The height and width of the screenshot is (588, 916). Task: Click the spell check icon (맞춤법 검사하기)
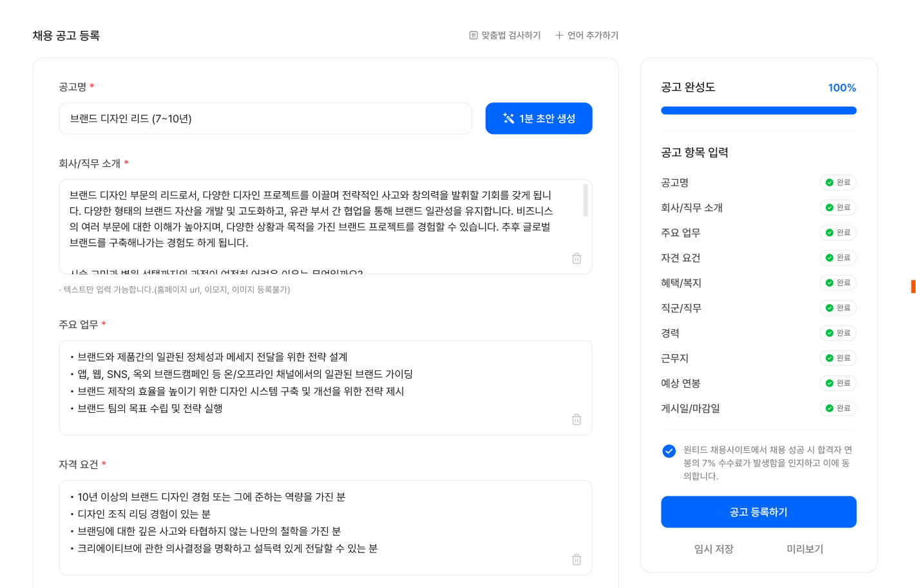(473, 35)
